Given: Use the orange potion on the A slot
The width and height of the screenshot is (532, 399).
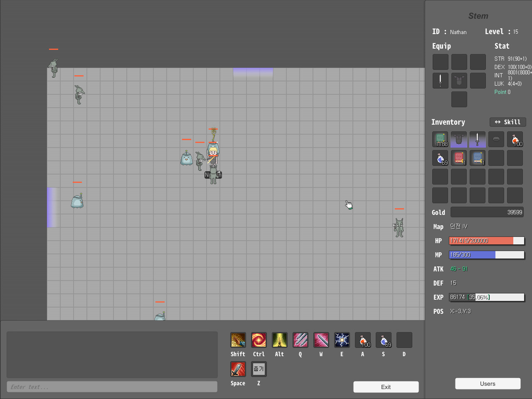Looking at the screenshot, I should pyautogui.click(x=362, y=340).
